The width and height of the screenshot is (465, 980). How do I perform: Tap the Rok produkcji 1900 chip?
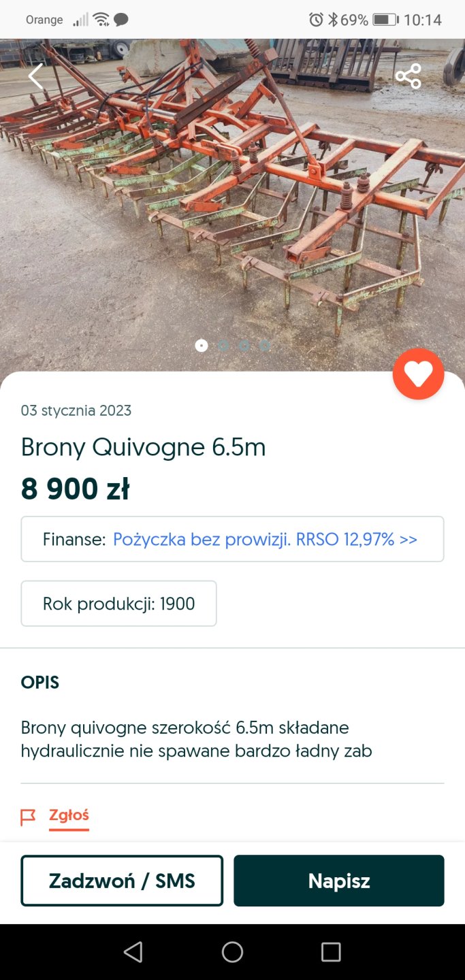(x=118, y=604)
